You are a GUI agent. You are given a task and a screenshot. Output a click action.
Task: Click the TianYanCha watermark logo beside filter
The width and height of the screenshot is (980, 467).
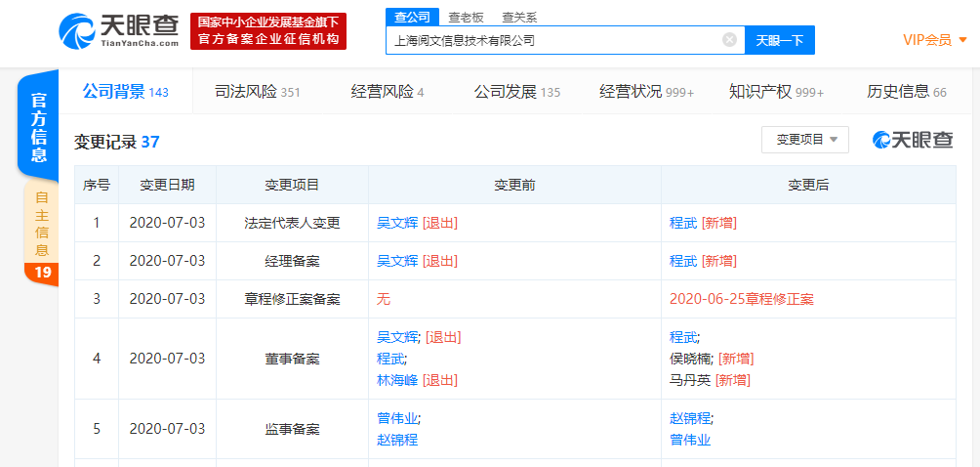point(913,140)
